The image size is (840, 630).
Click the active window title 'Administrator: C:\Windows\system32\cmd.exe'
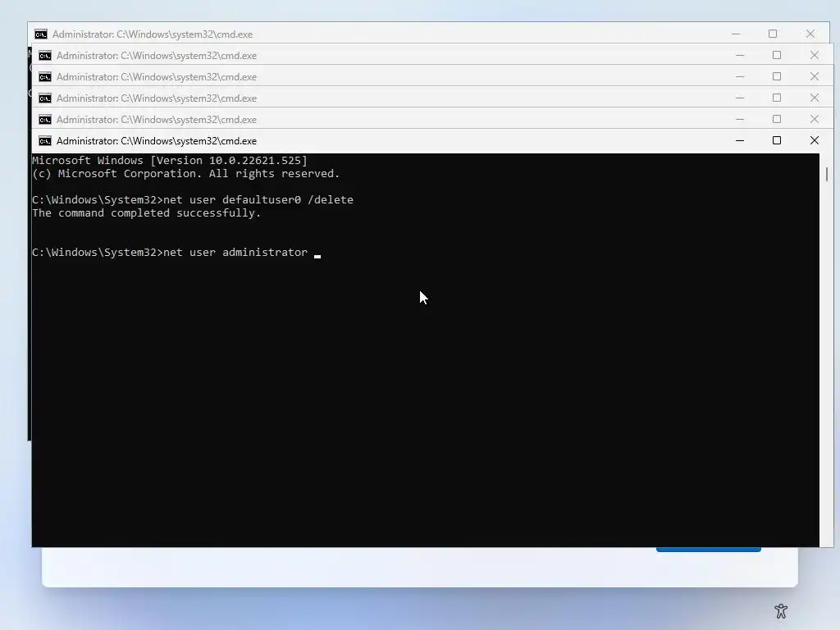[157, 141]
